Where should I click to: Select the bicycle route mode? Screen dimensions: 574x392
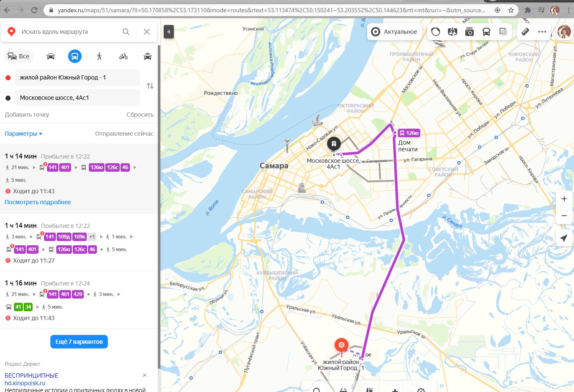point(124,56)
